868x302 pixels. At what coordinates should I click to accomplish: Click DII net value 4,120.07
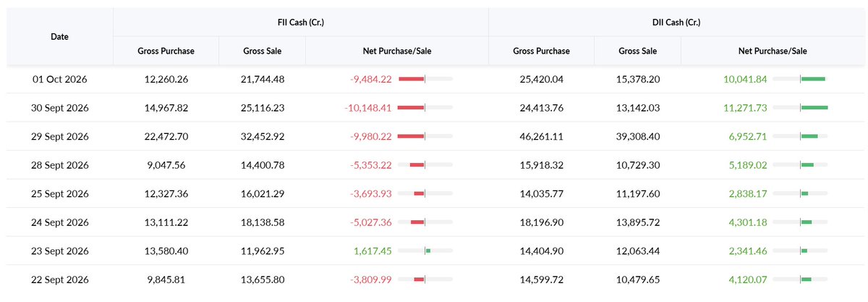748,280
